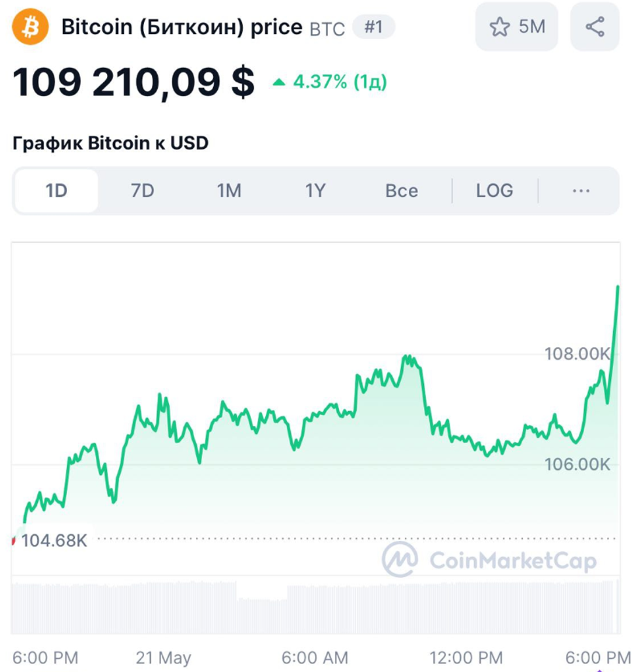Click the volume bars below the chart
Image resolution: width=639 pixels, height=672 pixels.
tap(313, 607)
